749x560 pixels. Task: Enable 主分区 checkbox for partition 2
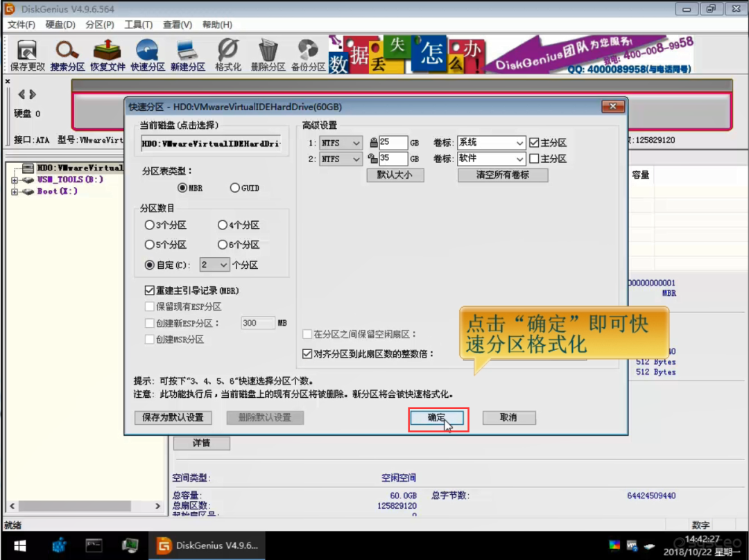click(534, 159)
